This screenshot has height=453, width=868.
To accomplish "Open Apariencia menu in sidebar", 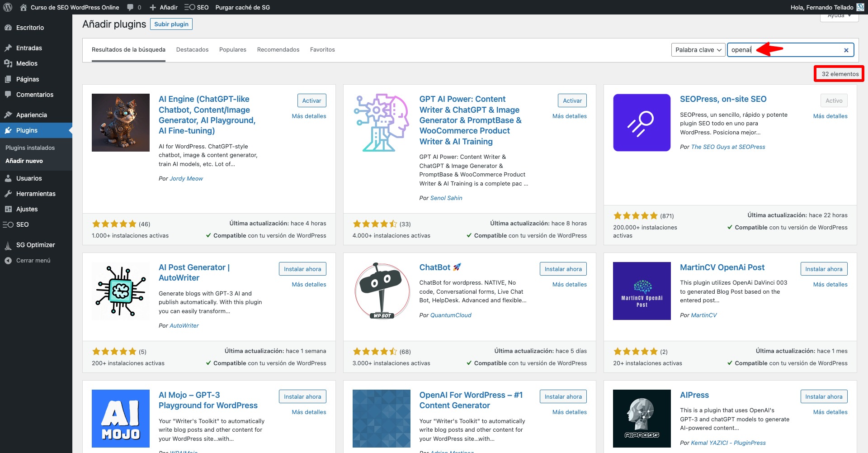I will pos(31,115).
